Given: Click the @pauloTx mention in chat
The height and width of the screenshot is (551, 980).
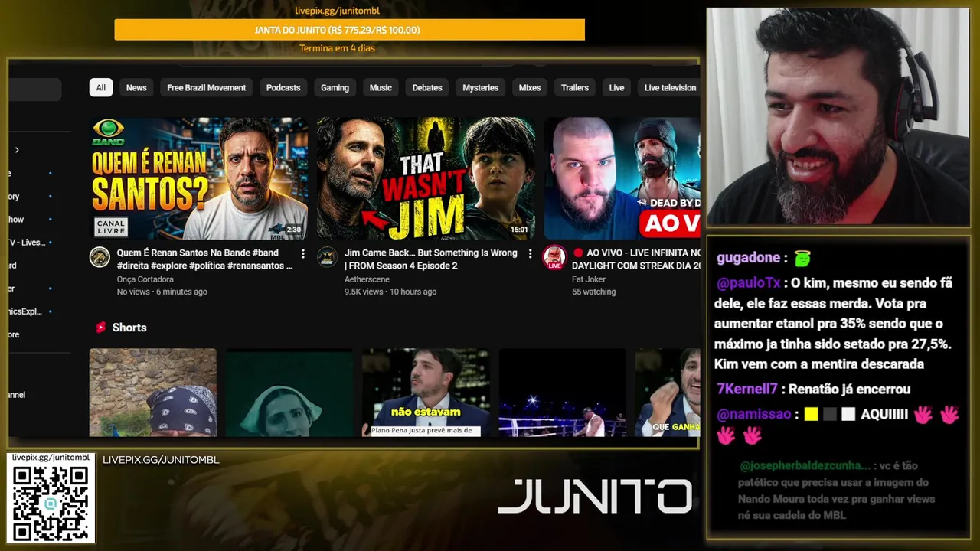Looking at the screenshot, I should point(748,283).
